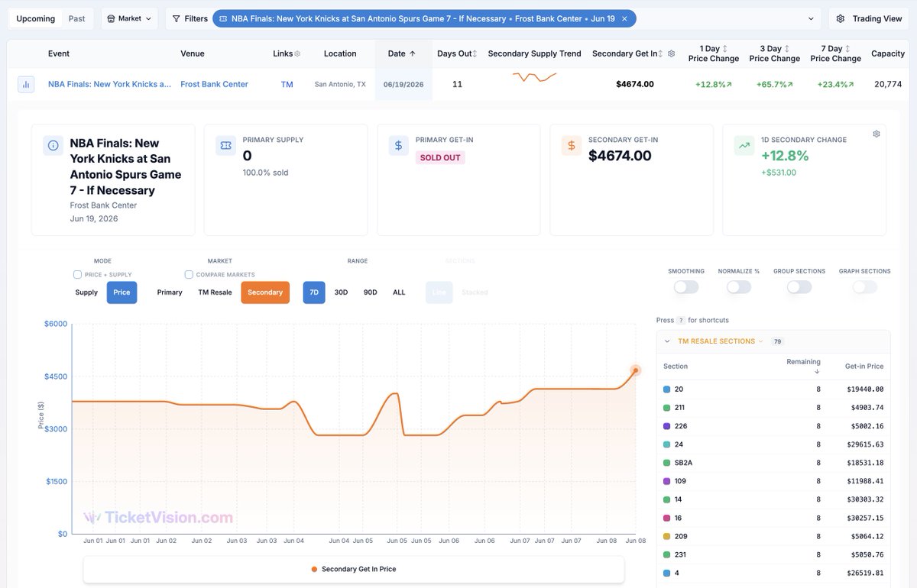Screen dimensions: 917x588
Task: Click the 79 sections count badge
Action: 778,341
